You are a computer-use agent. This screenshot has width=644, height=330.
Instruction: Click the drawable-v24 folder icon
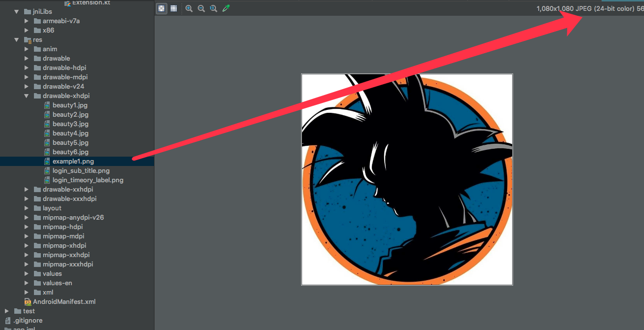[x=37, y=86]
